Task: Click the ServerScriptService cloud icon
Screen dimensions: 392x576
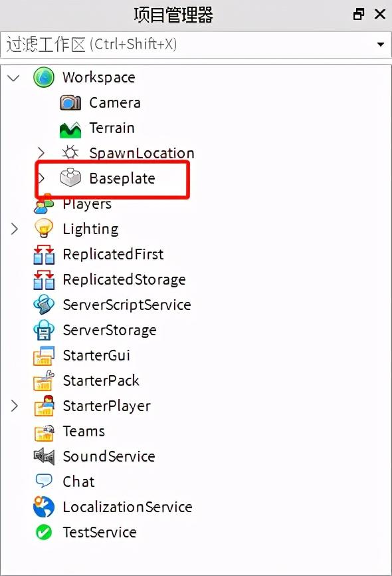Action: (44, 305)
